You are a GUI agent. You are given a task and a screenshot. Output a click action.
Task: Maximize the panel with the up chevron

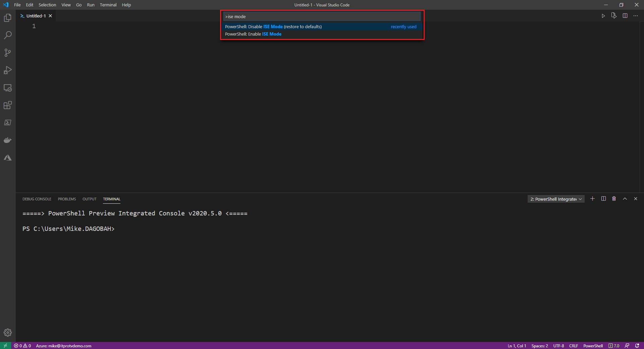click(625, 199)
